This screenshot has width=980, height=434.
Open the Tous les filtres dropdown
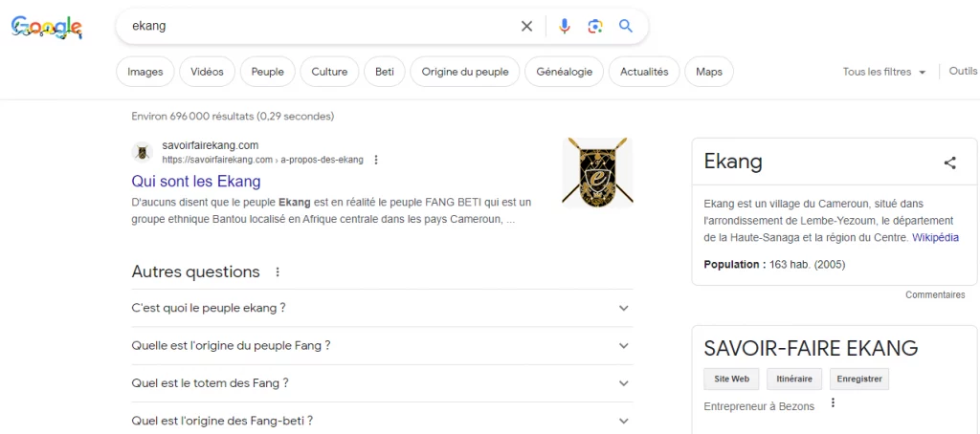point(883,72)
